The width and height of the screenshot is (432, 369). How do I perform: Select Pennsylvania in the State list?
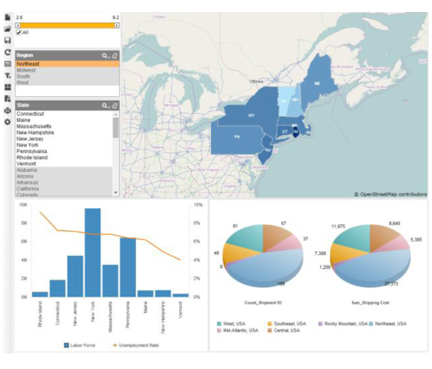coord(64,151)
